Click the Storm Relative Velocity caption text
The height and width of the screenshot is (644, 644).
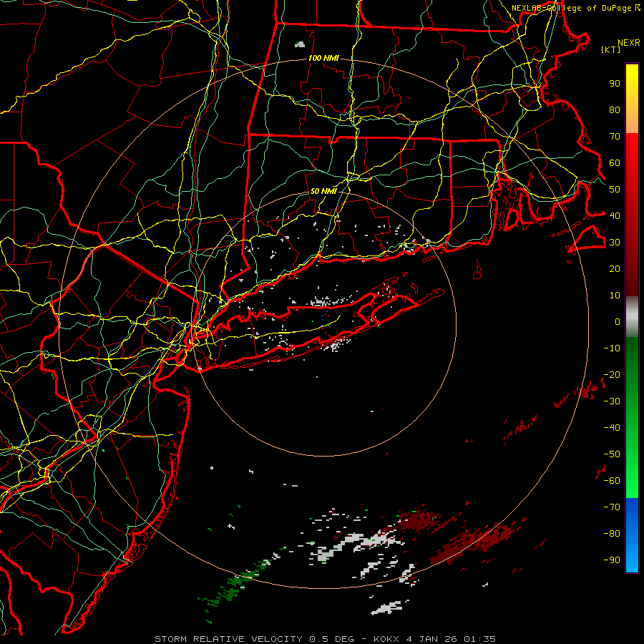(325, 639)
